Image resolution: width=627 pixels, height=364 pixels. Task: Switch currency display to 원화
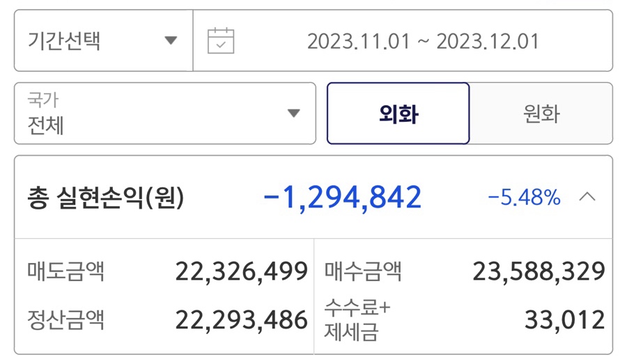click(x=541, y=113)
